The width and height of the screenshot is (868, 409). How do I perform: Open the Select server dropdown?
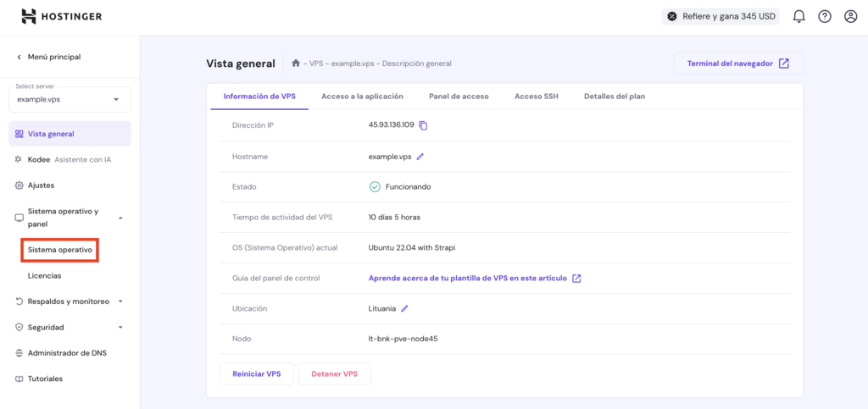click(x=70, y=99)
